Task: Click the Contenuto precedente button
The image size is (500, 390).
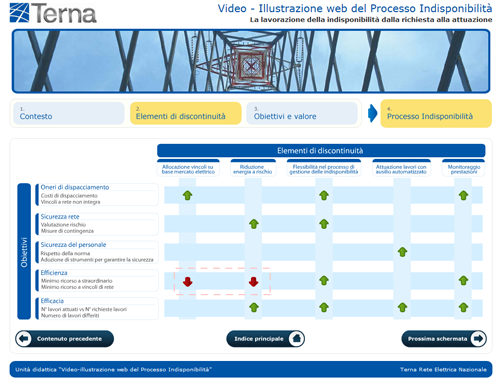Action: 64,339
